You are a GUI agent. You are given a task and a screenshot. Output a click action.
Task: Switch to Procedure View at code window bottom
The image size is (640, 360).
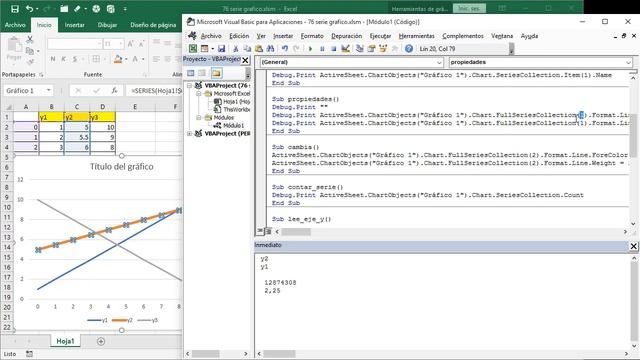(260, 231)
